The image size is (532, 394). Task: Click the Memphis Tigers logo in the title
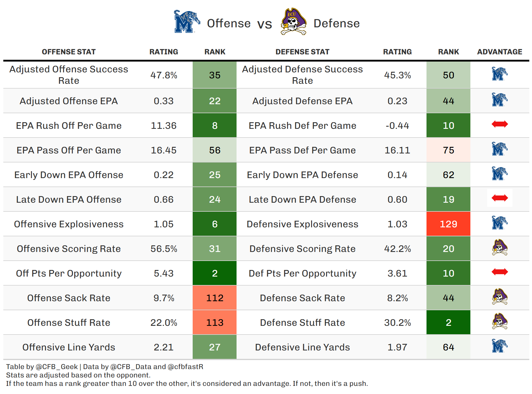point(187,22)
